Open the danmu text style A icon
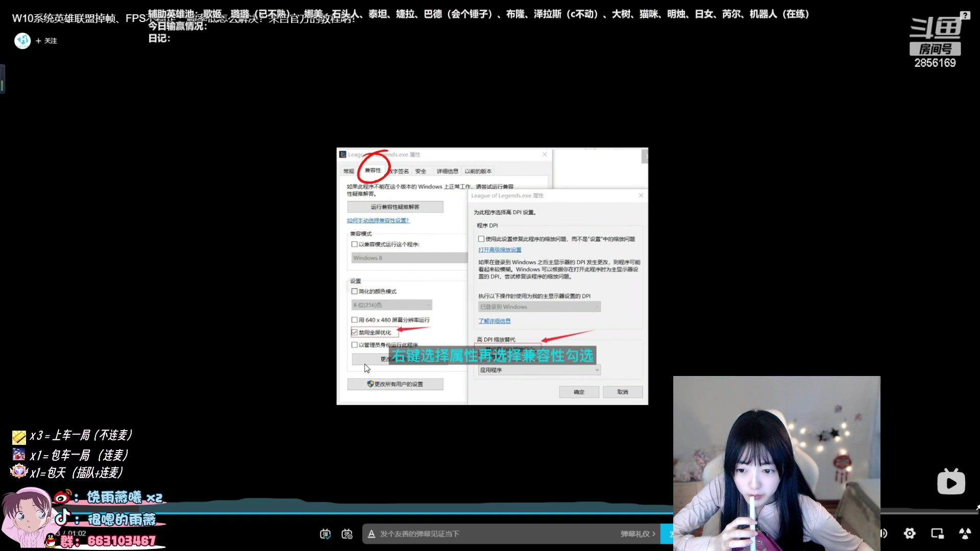Viewport: 980px width, 551px height. pos(372,534)
